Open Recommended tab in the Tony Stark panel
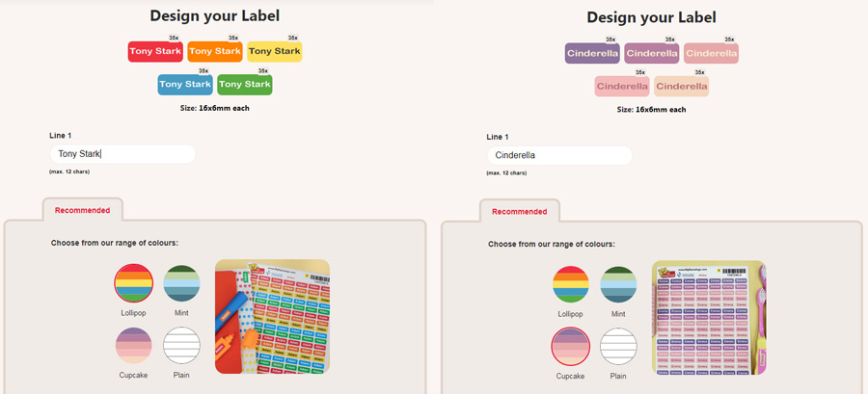This screenshot has height=394, width=868. pos(82,210)
